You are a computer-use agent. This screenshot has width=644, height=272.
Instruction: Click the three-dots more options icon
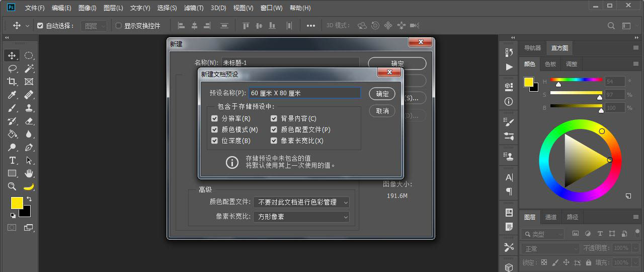[x=311, y=26]
